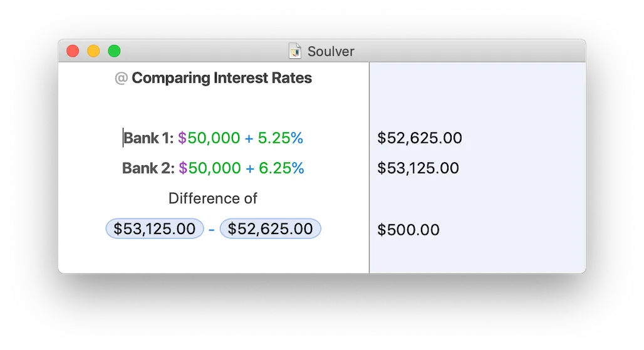Click the Difference of text line
Image resolution: width=644 pixels, height=350 pixels.
point(213,198)
